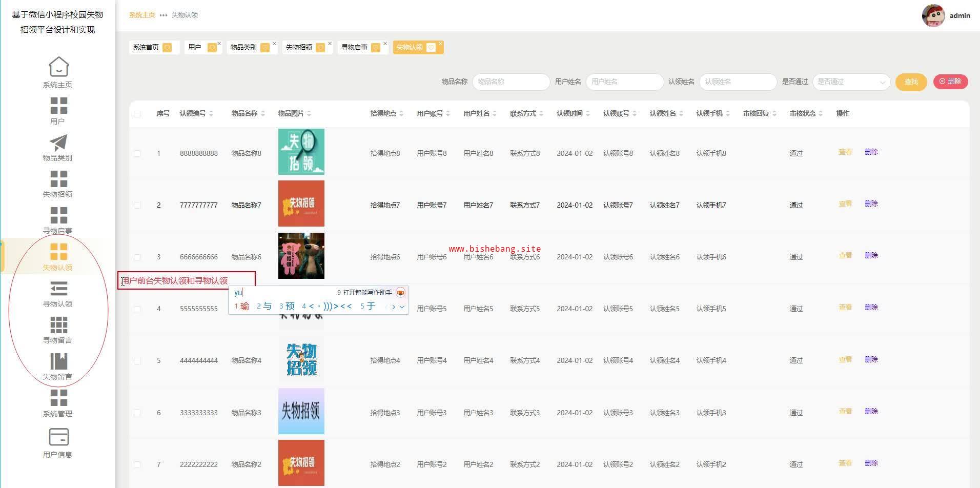Tick the select-all checkbox in table header
This screenshot has height=488, width=980.
[x=137, y=114]
